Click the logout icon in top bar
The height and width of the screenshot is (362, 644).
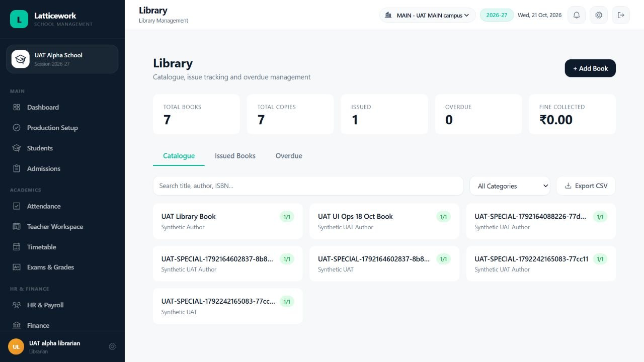click(621, 15)
